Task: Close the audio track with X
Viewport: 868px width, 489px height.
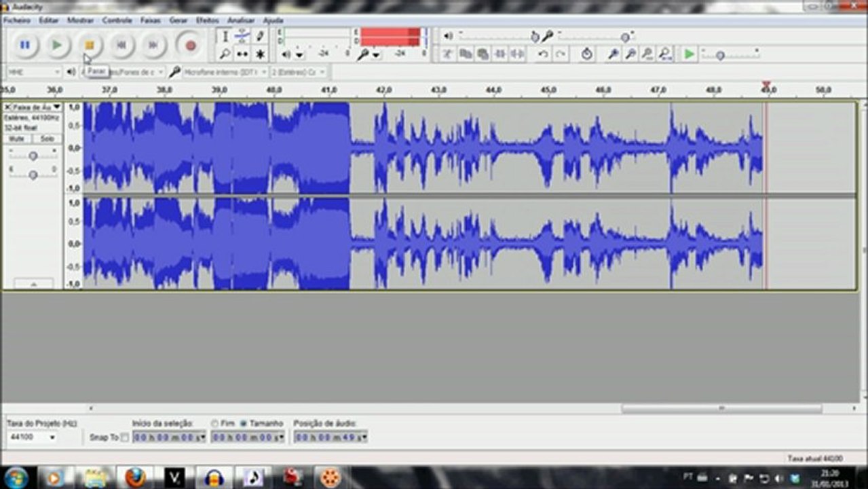Action: coord(7,107)
